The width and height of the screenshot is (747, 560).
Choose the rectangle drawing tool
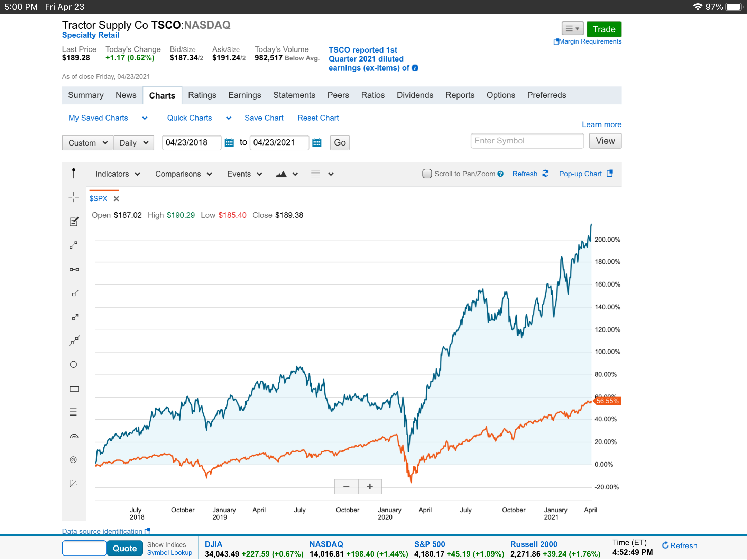pos(74,389)
